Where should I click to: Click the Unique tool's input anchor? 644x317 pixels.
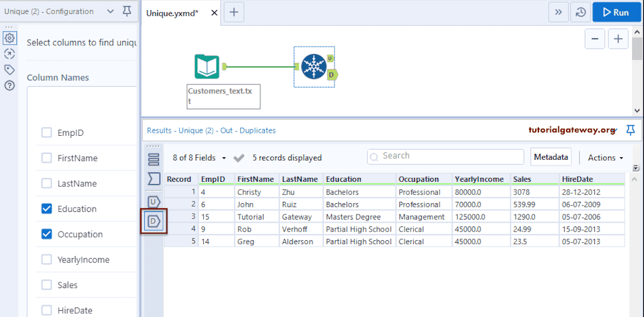[297, 67]
